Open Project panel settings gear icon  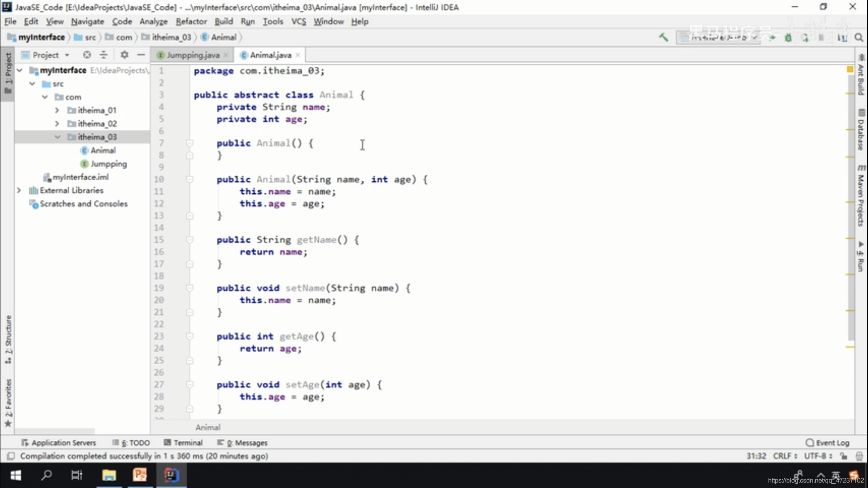click(124, 55)
